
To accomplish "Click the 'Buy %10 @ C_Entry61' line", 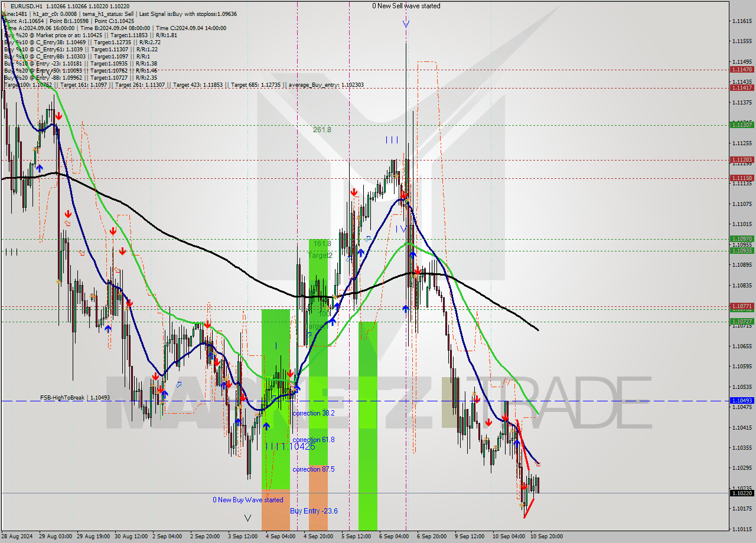I will [x=81, y=49].
